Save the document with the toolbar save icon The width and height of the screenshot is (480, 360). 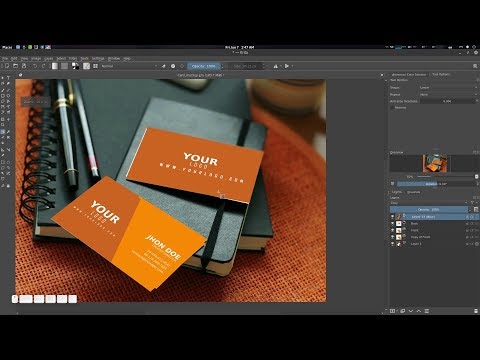(x=24, y=66)
